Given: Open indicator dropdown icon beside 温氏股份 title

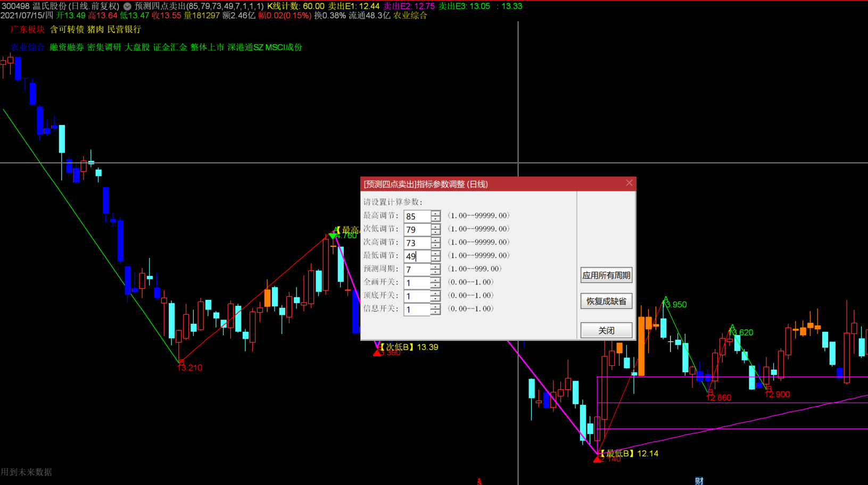Looking at the screenshot, I should tap(127, 6).
